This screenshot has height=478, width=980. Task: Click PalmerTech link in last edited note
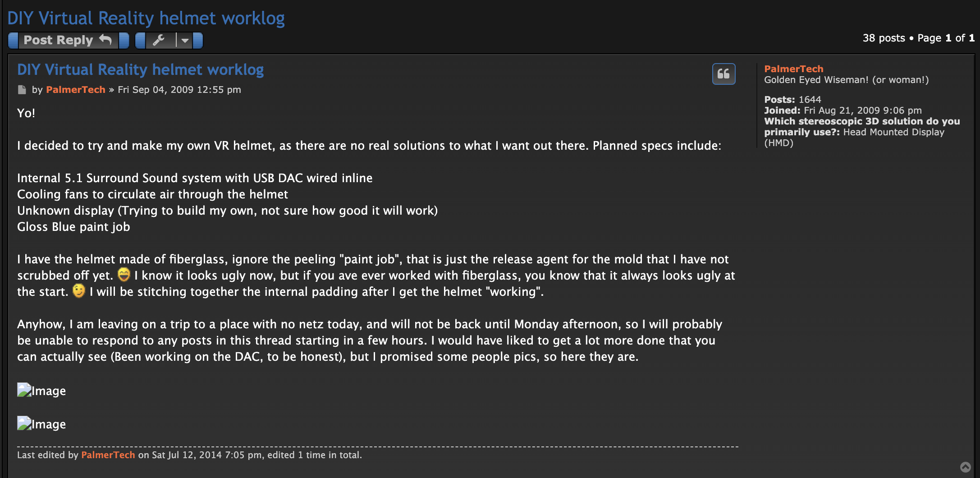[x=108, y=455]
